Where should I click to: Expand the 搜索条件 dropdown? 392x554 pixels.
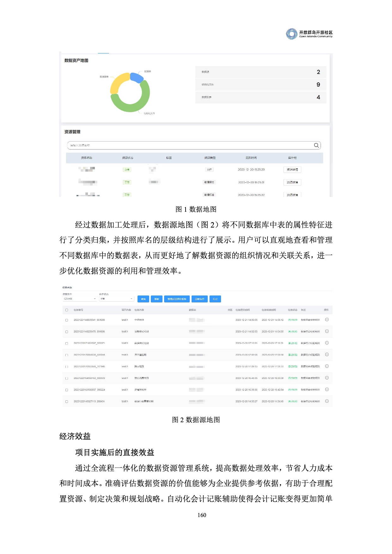(79, 299)
